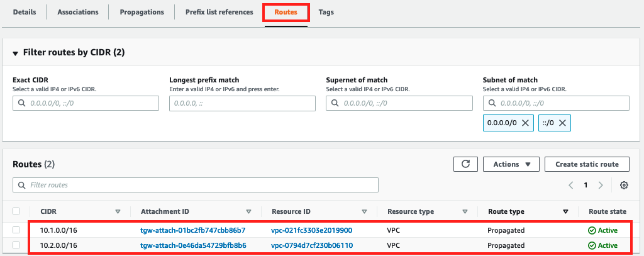
Task: Sort by the Attachment ID column arrow
Action: [x=248, y=212]
